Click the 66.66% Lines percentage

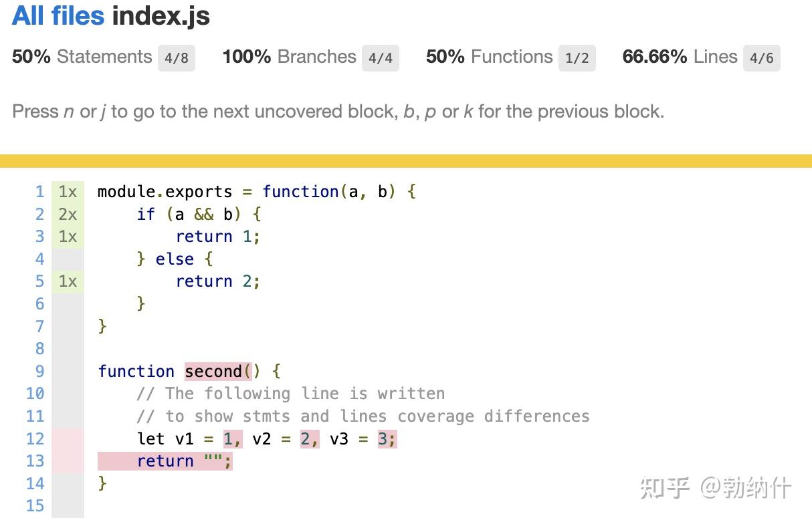(654, 57)
